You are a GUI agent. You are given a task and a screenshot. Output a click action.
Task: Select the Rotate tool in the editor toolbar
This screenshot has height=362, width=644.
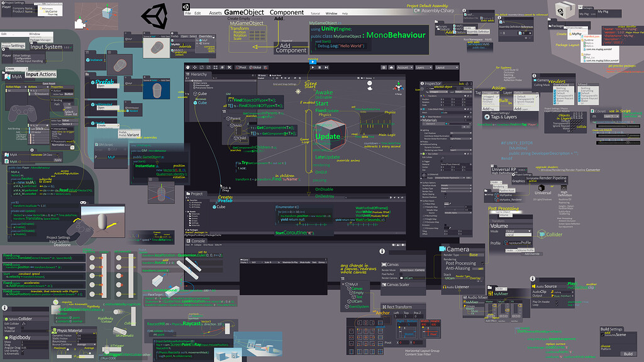click(x=202, y=67)
